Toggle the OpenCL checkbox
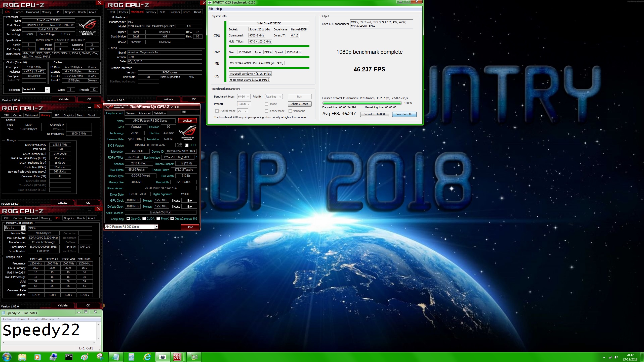644x362 pixels. [x=128, y=219]
